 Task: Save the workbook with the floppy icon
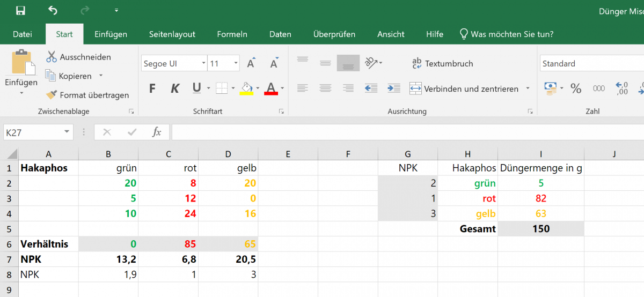20,10
